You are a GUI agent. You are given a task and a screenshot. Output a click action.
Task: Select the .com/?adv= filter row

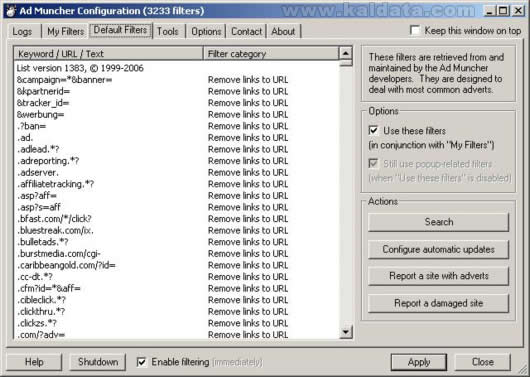tap(176, 334)
